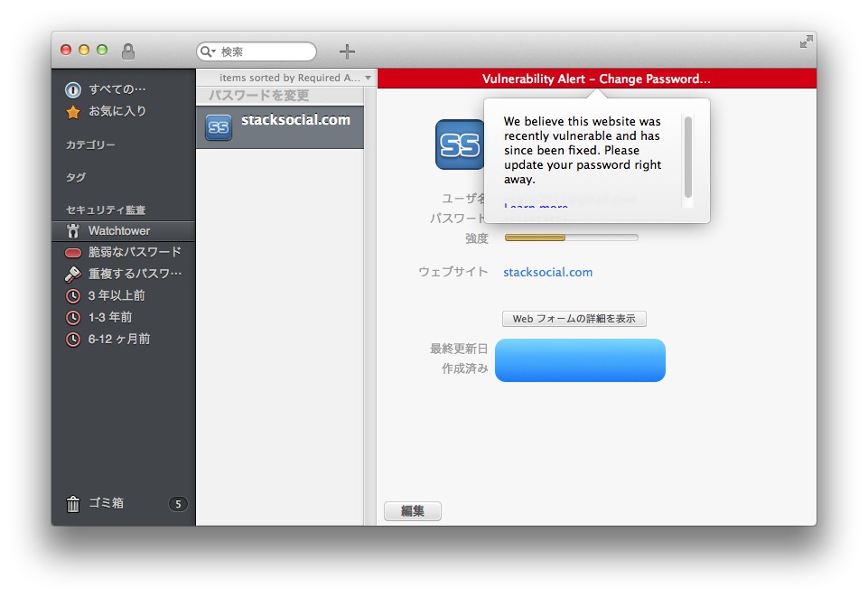
Task: Click the red weak-password pill icon
Action: pyautogui.click(x=73, y=254)
